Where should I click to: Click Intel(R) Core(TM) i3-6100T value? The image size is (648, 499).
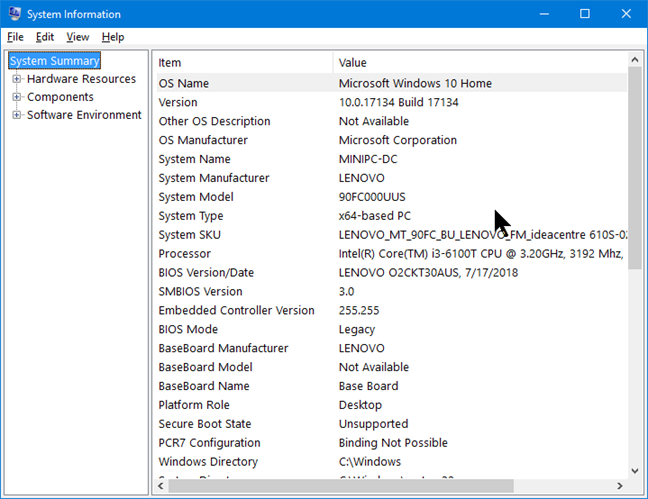click(x=481, y=254)
